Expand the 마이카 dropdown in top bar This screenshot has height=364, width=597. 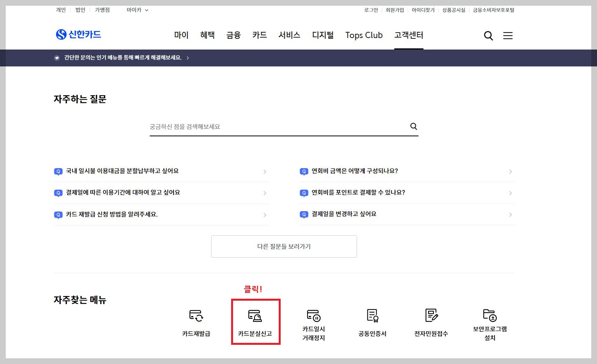pos(137,10)
